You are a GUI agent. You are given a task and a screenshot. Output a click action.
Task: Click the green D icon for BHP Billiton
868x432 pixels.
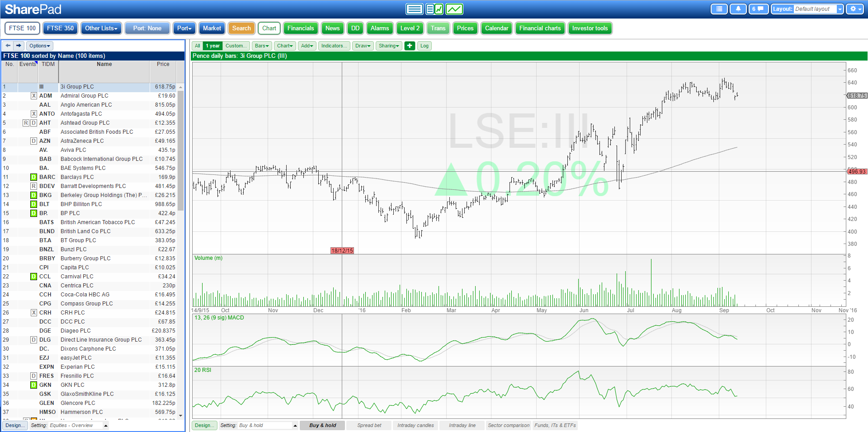[33, 204]
